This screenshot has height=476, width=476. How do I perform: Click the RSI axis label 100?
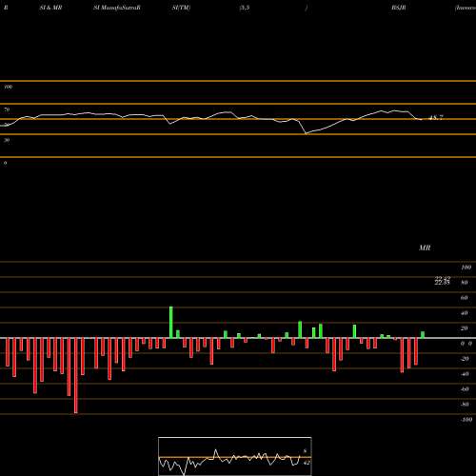click(x=9, y=87)
